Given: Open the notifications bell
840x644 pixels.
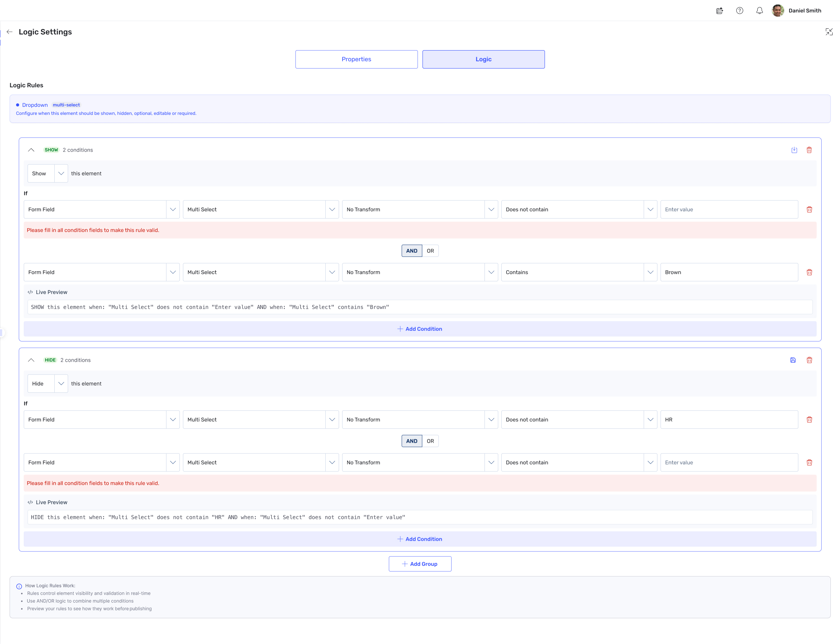Looking at the screenshot, I should coord(759,11).
